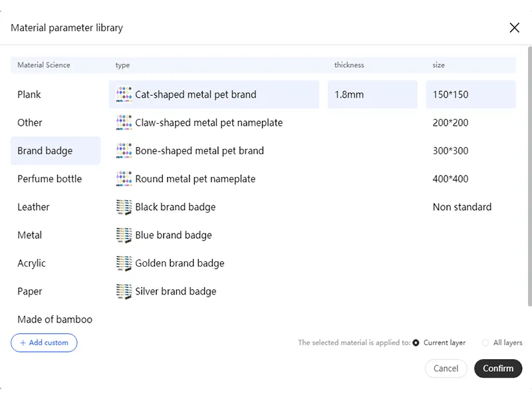Select the Current layer radio button
The height and width of the screenshot is (399, 532).
(x=416, y=342)
